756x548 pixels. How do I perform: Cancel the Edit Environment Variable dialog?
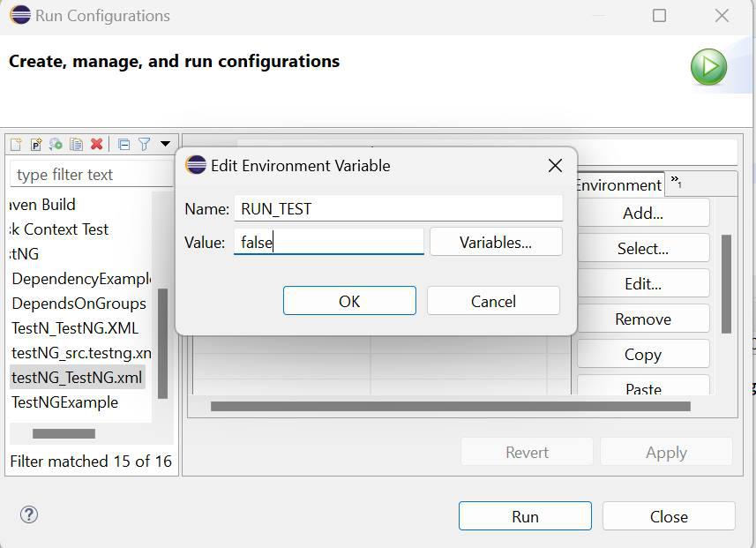tap(493, 301)
